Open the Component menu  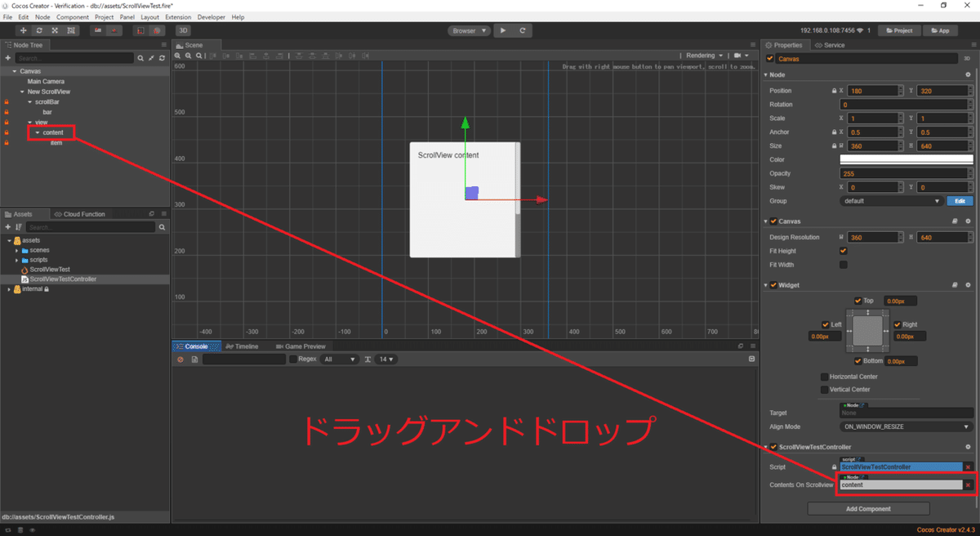coord(73,17)
